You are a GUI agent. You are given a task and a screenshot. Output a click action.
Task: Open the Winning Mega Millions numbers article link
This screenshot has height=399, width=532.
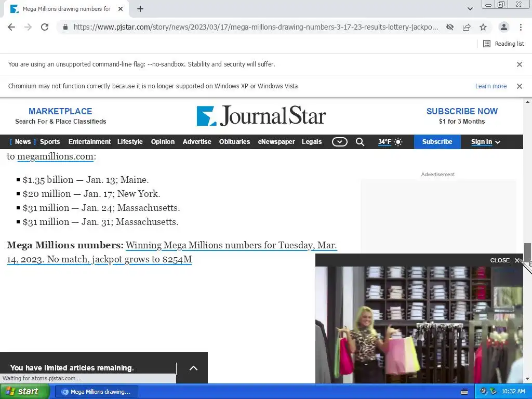click(x=171, y=252)
